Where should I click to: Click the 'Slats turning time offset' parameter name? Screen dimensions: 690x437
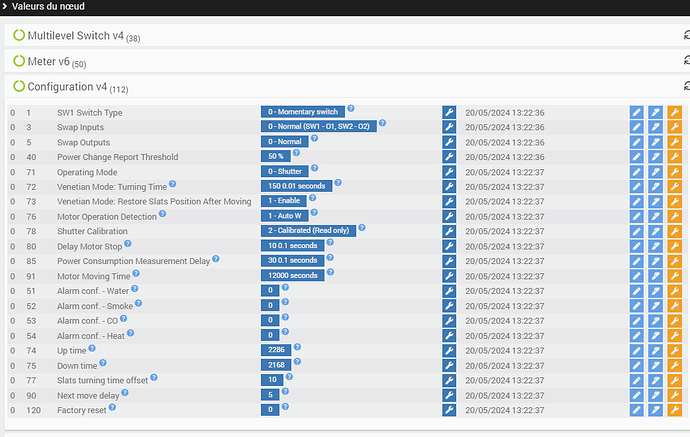point(102,380)
